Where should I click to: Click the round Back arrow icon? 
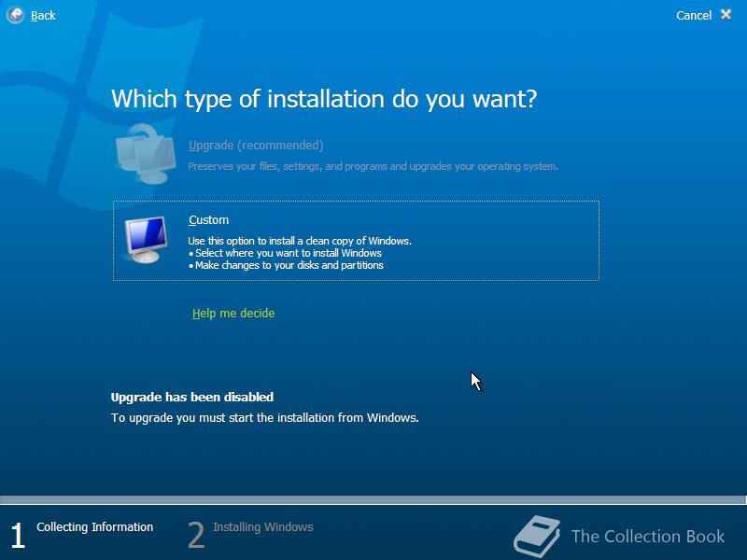[15, 15]
